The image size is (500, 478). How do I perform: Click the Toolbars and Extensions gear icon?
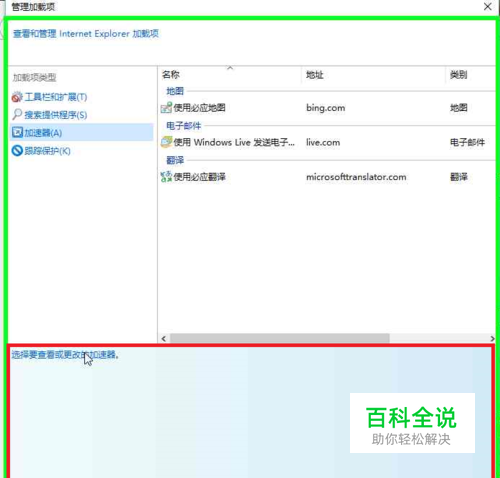(17, 97)
